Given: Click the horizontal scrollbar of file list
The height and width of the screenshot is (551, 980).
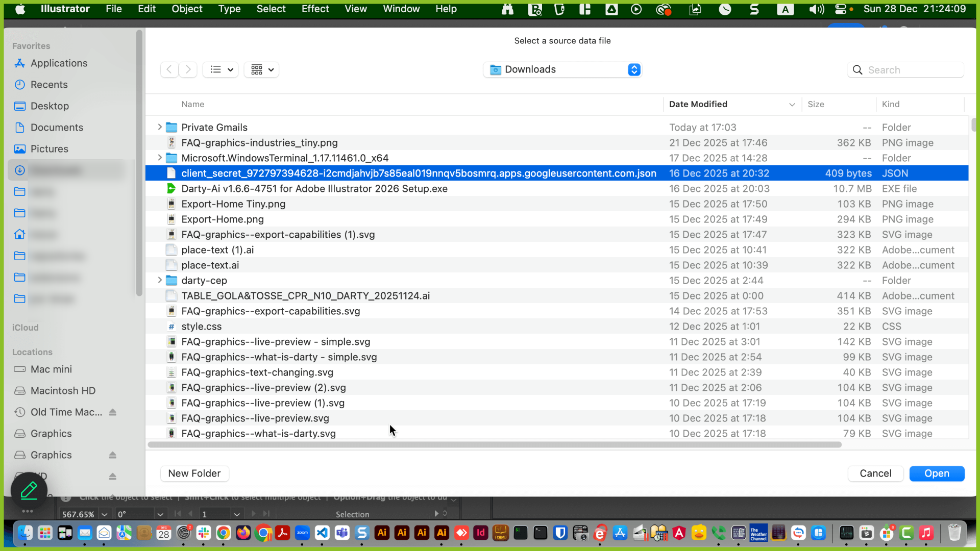Looking at the screenshot, I should tap(494, 445).
